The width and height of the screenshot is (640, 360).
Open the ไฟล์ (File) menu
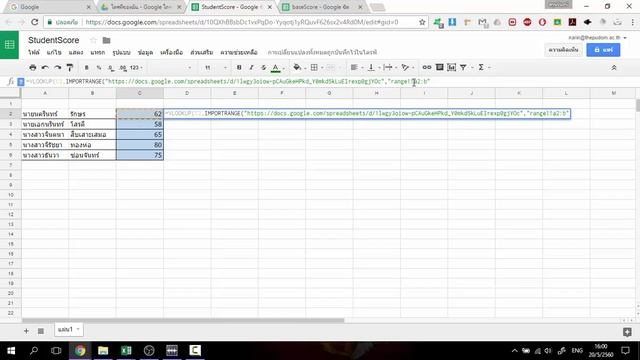pos(34,52)
